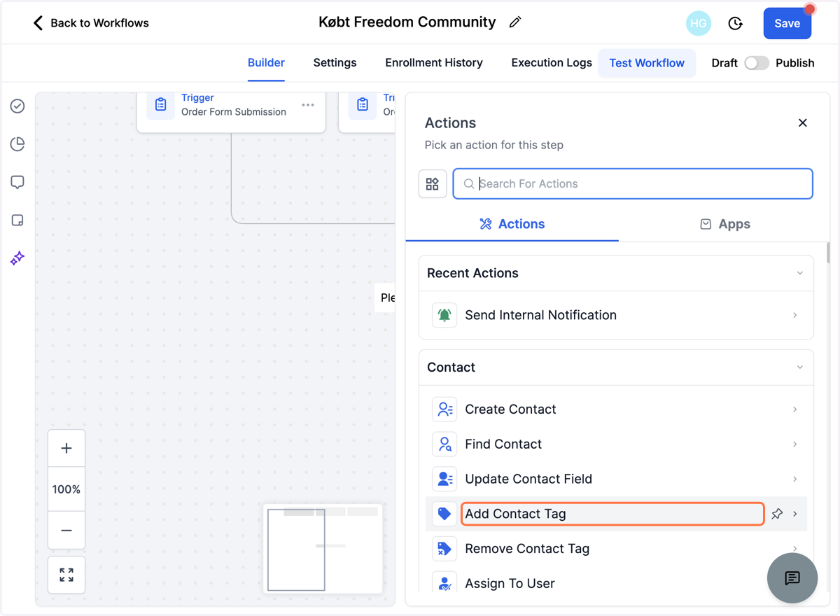Focus the Search For Actions field
Image resolution: width=840 pixels, height=616 pixels.
coord(633,184)
